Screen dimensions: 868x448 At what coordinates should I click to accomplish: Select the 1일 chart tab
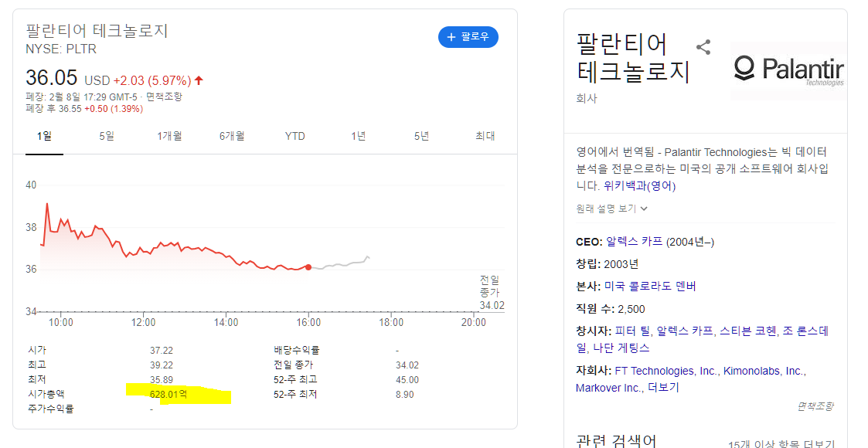44,136
